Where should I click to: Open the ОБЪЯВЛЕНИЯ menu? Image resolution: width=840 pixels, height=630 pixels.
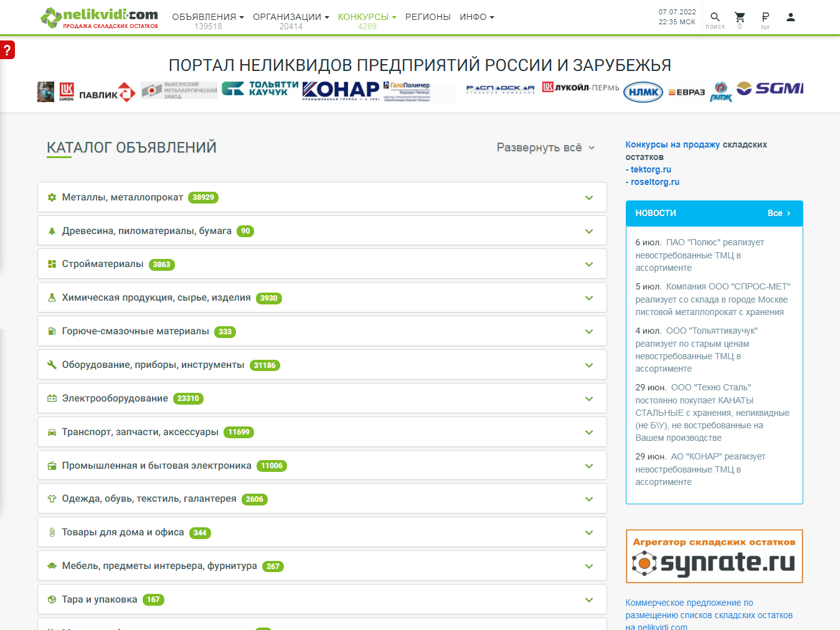point(208,17)
